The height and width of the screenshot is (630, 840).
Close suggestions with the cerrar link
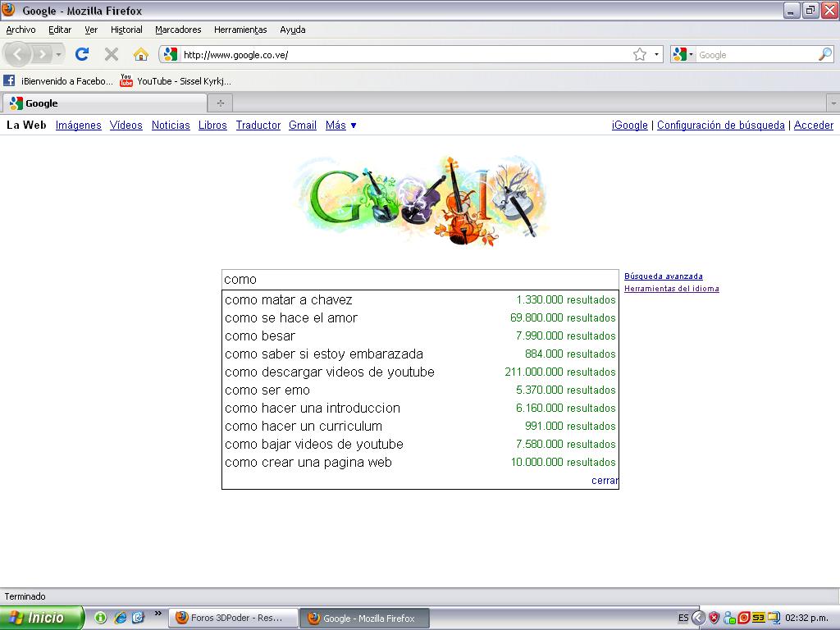pos(605,481)
